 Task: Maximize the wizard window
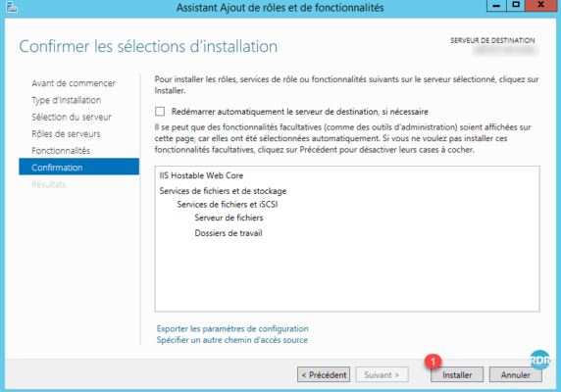(x=516, y=5)
